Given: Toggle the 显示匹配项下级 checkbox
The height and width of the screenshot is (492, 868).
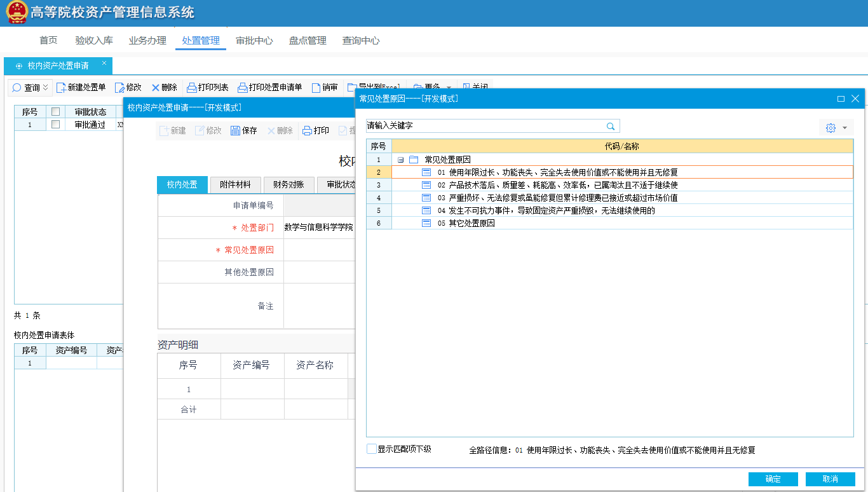Looking at the screenshot, I should (x=372, y=449).
